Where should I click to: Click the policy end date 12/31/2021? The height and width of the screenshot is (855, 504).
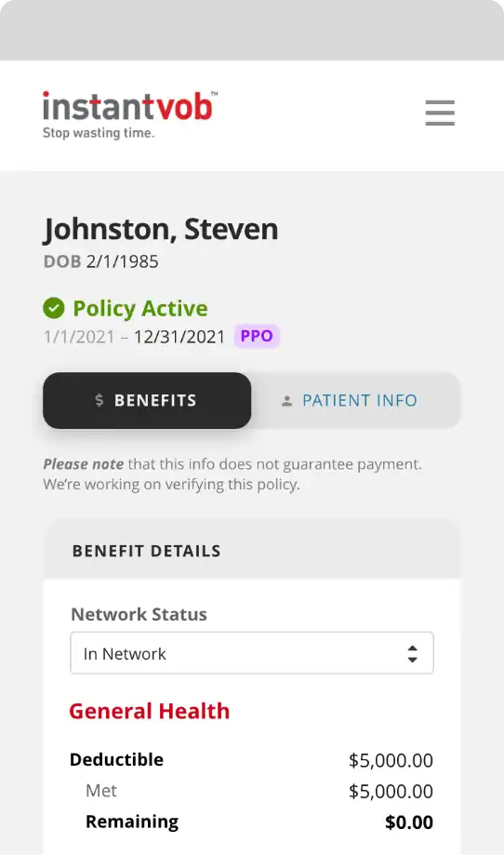point(179,337)
